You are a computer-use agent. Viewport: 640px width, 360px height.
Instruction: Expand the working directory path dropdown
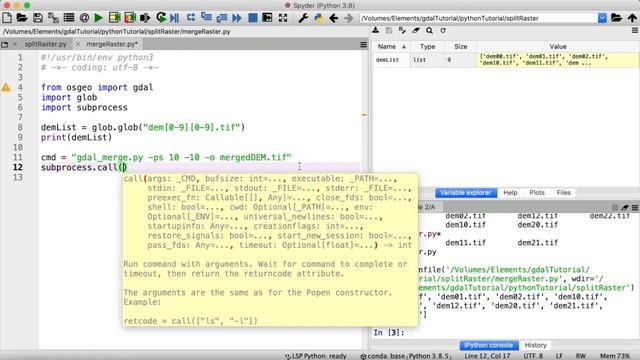pos(602,18)
